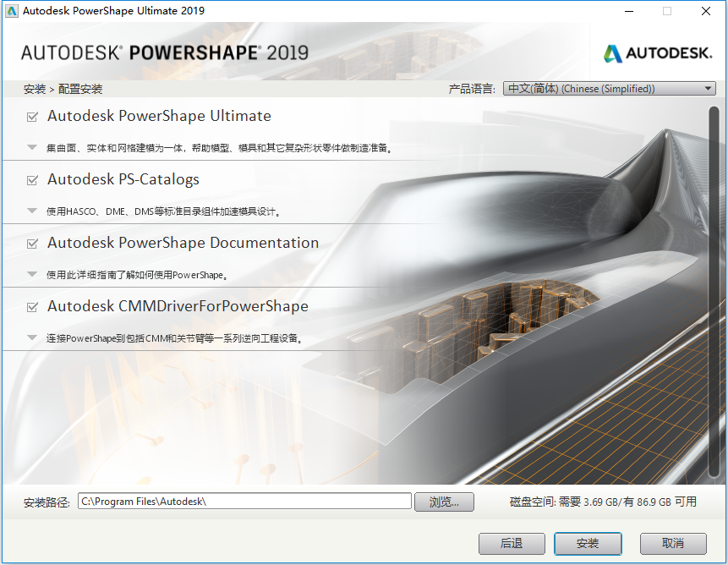Click description mentioning HASCO、DME、DMS
Screen dimensions: 728x565
pyautogui.click(x=163, y=211)
